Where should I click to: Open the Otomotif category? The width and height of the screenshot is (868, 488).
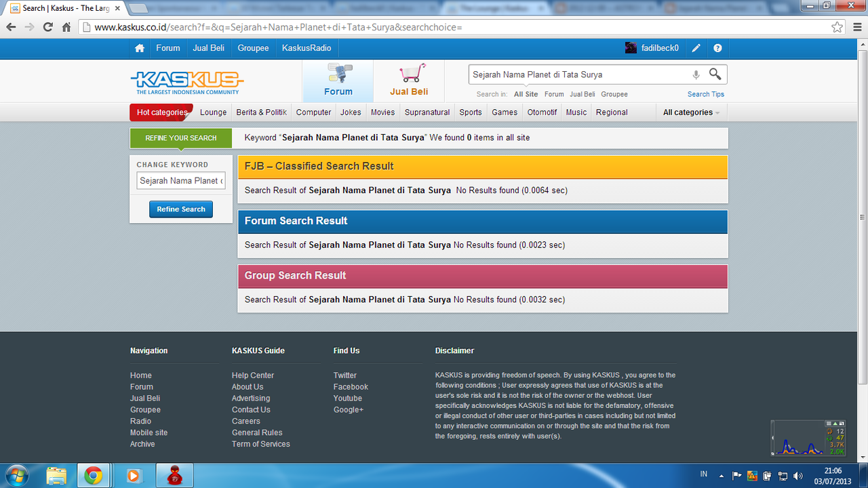542,113
